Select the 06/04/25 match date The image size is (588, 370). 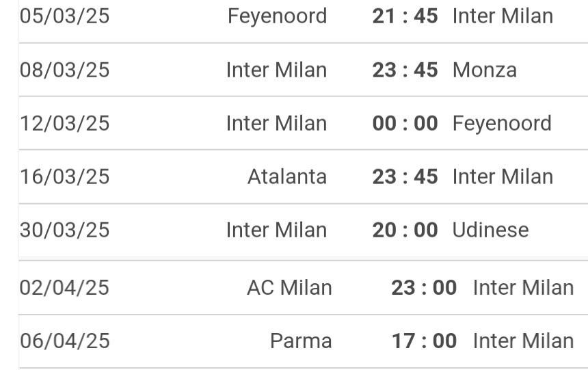coord(64,341)
